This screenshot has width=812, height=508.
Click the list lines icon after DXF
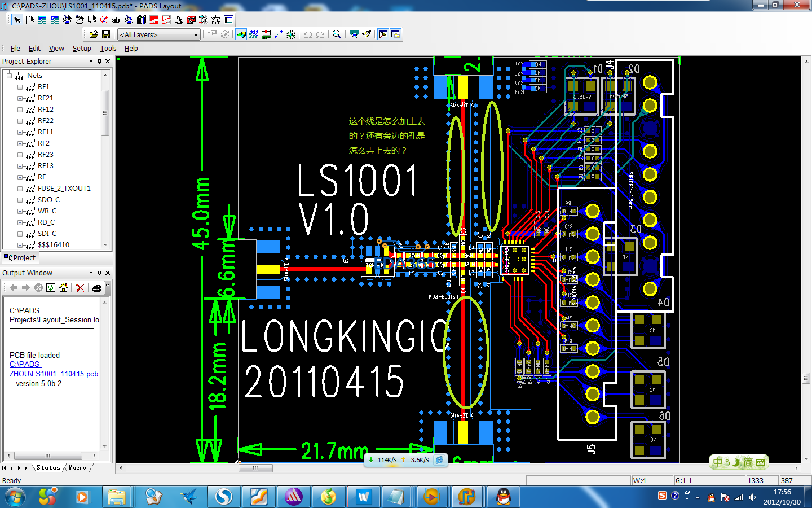(228, 20)
